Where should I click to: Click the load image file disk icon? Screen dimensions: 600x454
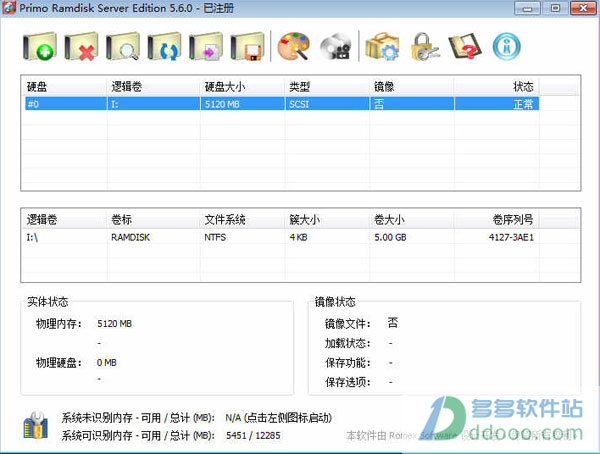click(205, 46)
